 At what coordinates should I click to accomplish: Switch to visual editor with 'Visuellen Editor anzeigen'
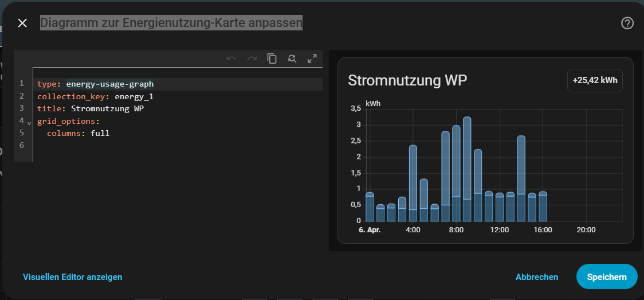click(x=73, y=277)
